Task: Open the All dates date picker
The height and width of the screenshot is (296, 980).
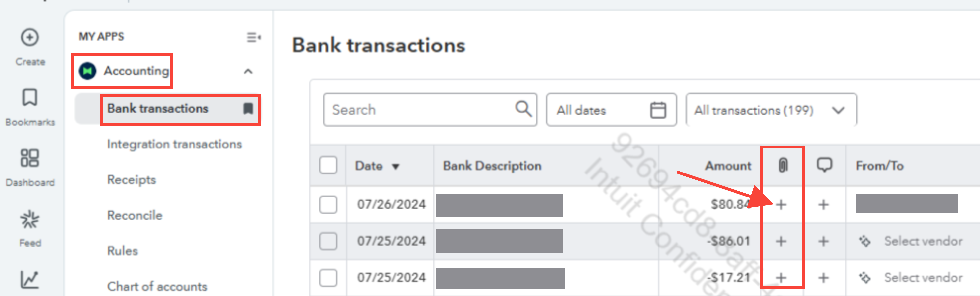Action: click(611, 110)
